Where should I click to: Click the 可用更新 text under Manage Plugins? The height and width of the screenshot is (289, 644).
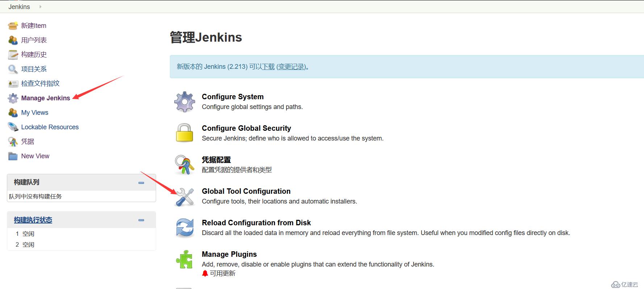point(223,273)
